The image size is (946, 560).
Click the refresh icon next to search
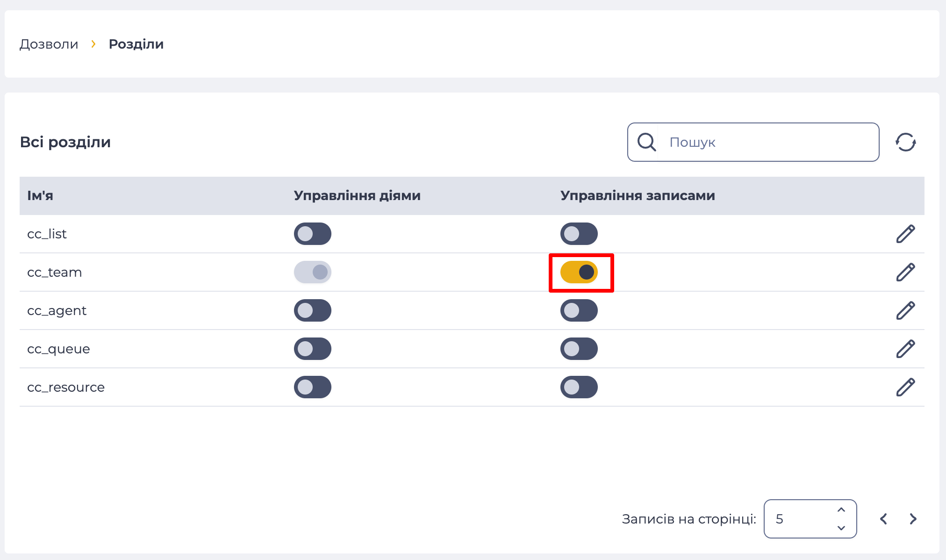pos(905,142)
